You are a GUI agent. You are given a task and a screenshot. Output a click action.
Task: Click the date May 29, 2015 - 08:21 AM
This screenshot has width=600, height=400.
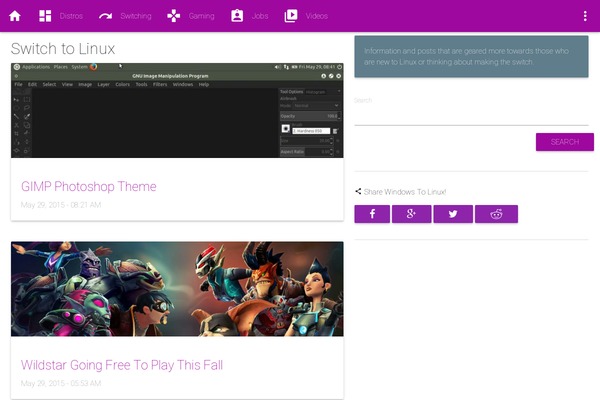(61, 205)
